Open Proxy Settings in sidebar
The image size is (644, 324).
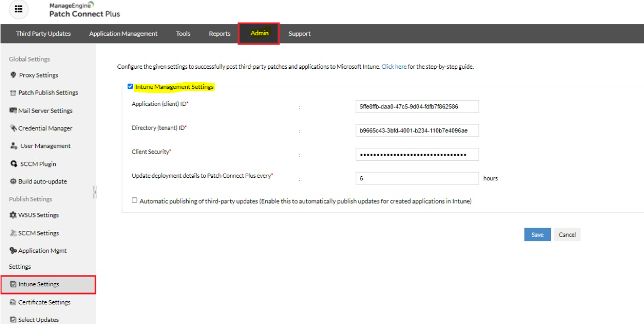pos(39,75)
